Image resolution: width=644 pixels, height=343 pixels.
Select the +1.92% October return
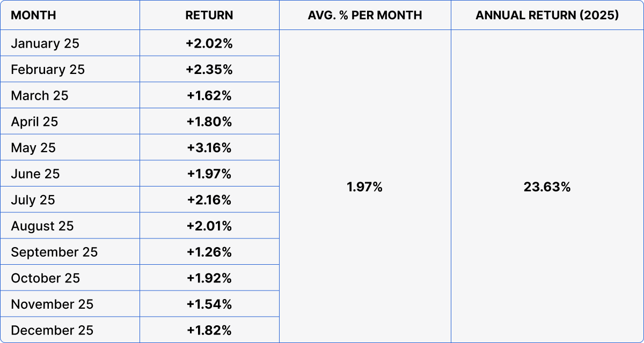tap(209, 278)
